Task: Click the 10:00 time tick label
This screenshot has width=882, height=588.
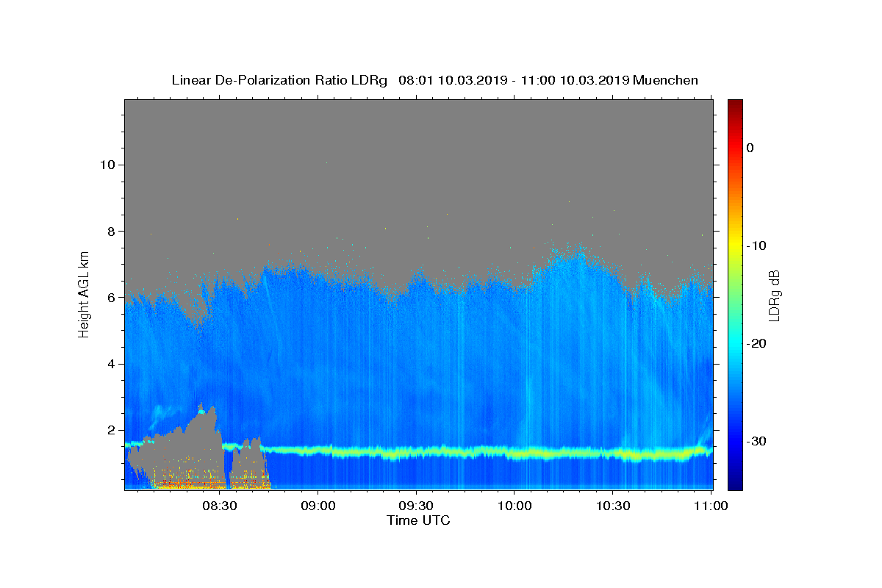Action: point(514,506)
